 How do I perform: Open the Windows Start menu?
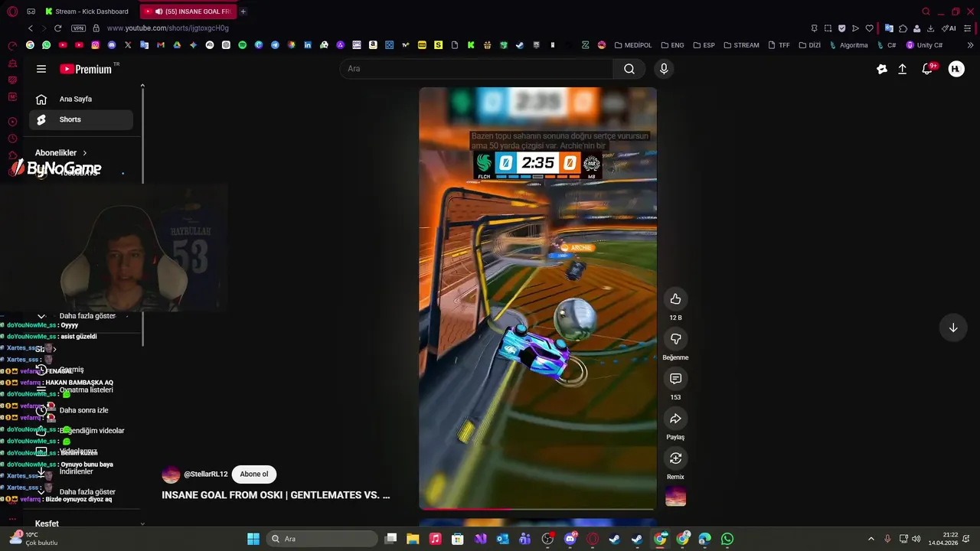253,539
